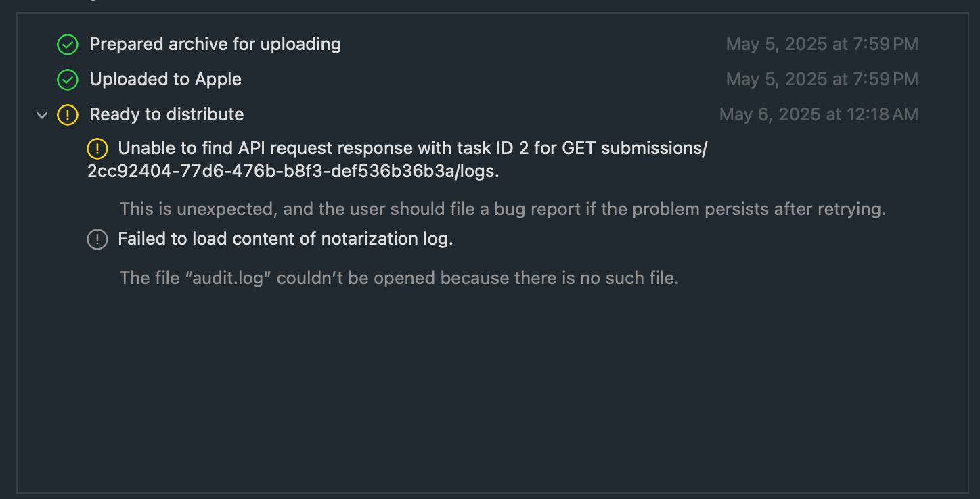This screenshot has height=499, width=980.
Task: Collapse the Ready to distribute disclosure chevron
Action: [42, 116]
